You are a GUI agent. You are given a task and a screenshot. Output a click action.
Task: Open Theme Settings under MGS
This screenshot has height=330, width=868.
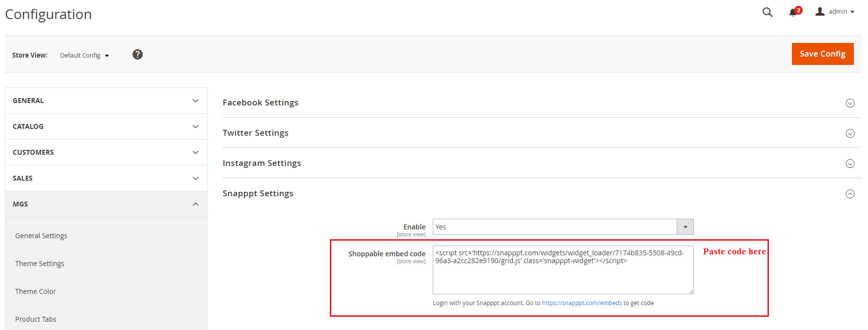tap(40, 264)
